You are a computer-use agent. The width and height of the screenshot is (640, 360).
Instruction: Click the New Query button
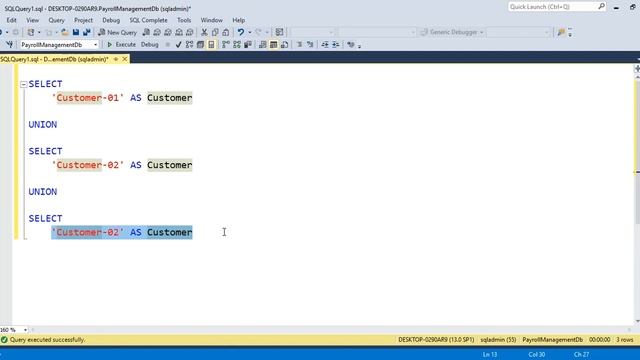pyautogui.click(x=118, y=32)
